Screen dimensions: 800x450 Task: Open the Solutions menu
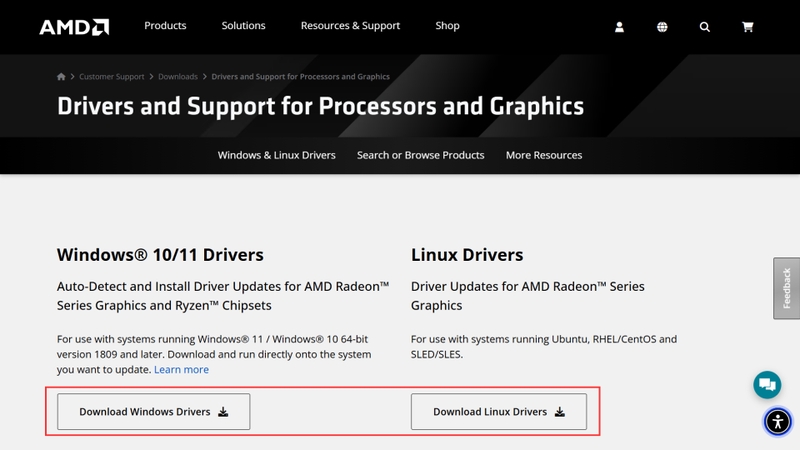click(x=243, y=26)
